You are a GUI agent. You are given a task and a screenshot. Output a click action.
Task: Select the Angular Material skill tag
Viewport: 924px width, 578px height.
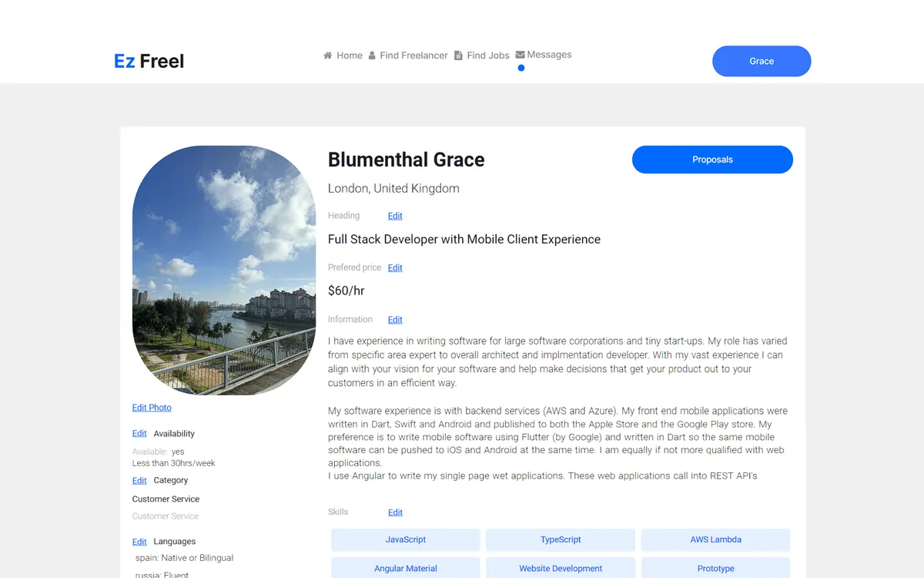point(406,568)
